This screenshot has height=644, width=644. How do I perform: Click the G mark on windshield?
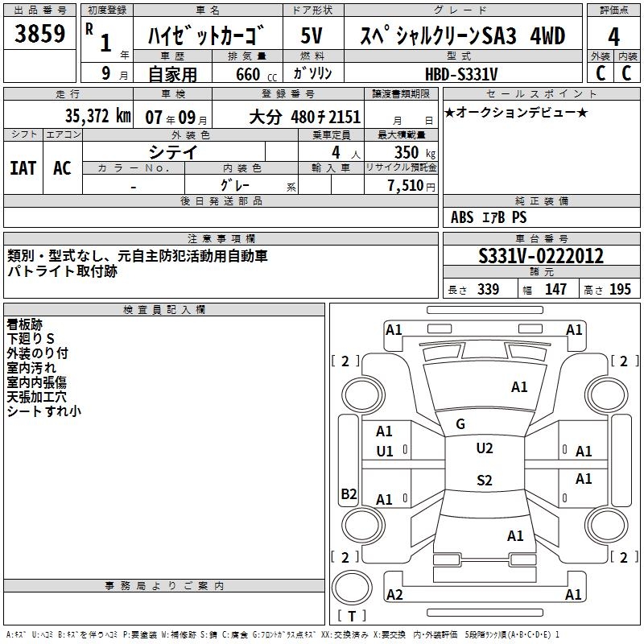pyautogui.click(x=460, y=424)
